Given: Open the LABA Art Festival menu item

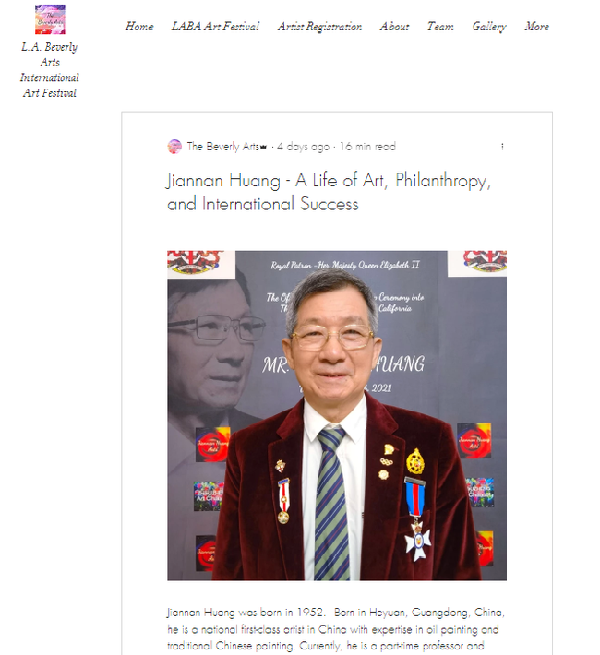Looking at the screenshot, I should tap(215, 26).
